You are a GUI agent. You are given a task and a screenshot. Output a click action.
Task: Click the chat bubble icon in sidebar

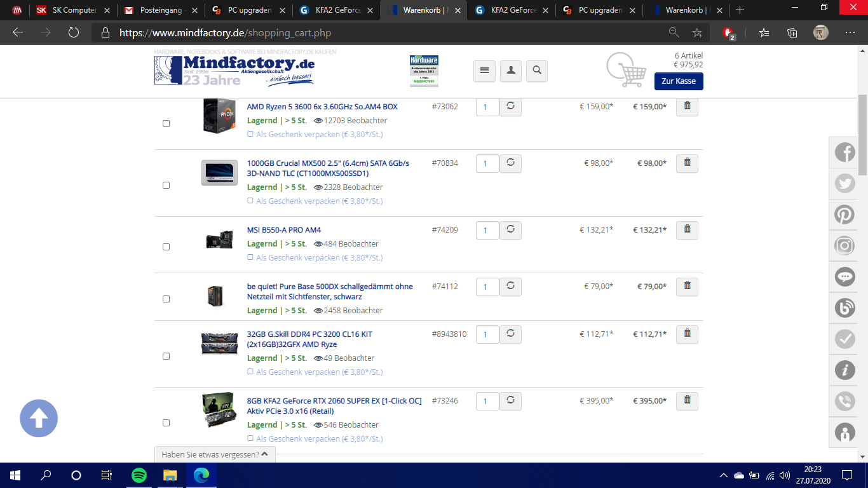coord(844,277)
